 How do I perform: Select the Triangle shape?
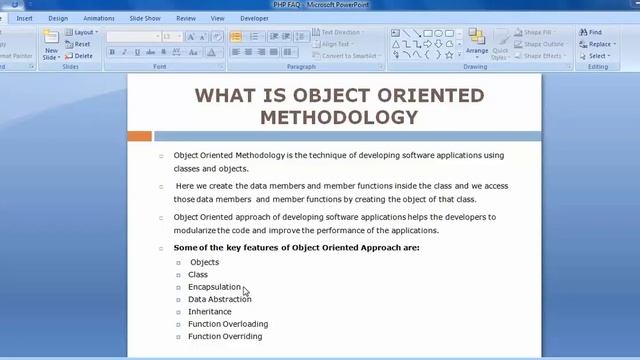point(396,44)
